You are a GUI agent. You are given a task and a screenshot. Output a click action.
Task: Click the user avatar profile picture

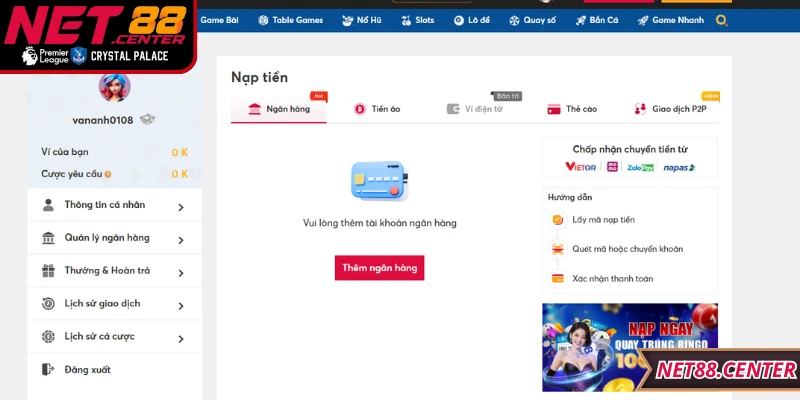115,87
